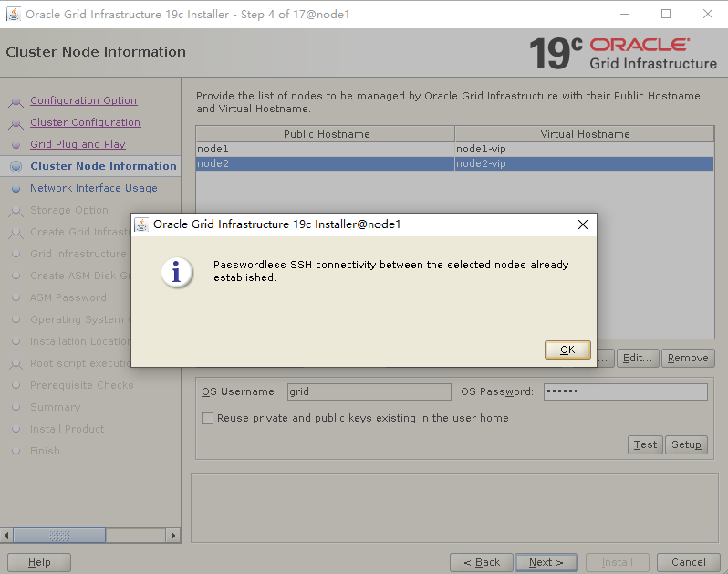This screenshot has height=574, width=728.
Task: Click the Java icon in the dialog title bar
Action: click(x=141, y=224)
